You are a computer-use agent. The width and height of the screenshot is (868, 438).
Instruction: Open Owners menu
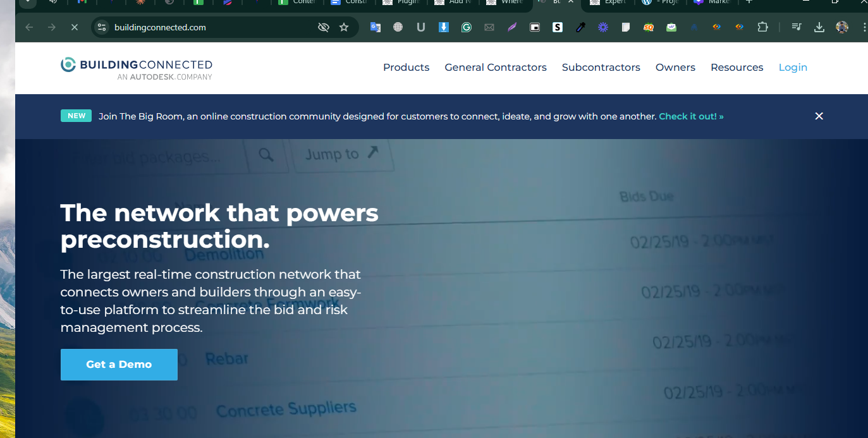coord(675,67)
